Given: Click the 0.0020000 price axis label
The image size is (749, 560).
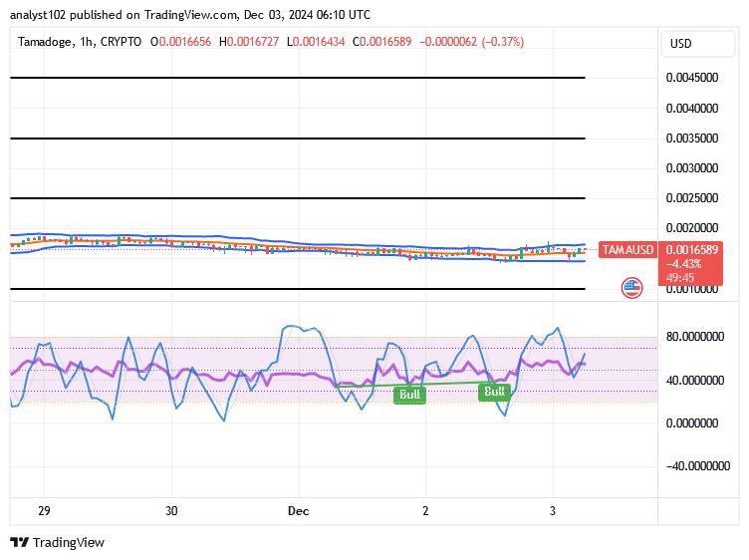Looking at the screenshot, I should (x=691, y=228).
